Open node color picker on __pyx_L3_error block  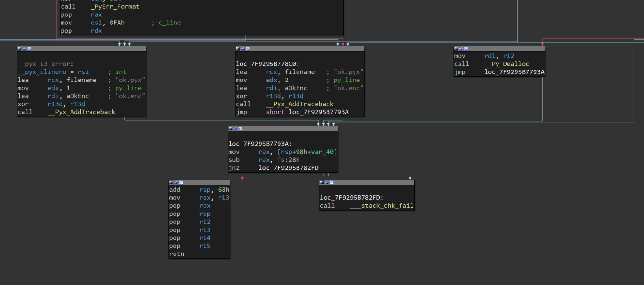pos(19,49)
